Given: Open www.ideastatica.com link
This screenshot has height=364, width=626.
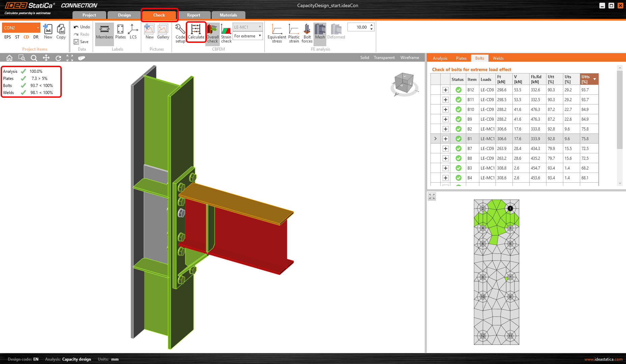Looking at the screenshot, I should pyautogui.click(x=603, y=359).
